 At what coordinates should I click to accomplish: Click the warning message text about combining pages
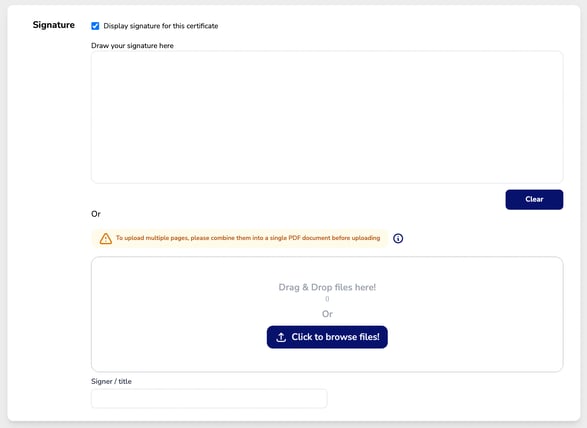(248, 238)
